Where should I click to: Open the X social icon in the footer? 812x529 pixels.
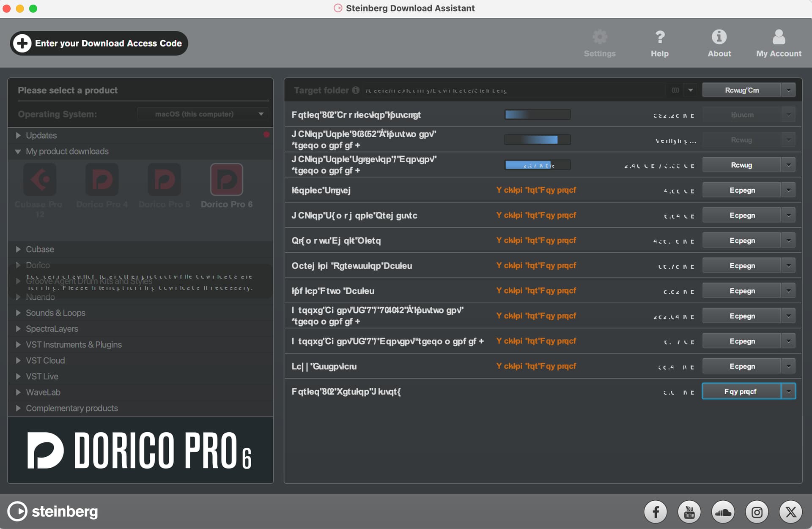(791, 512)
